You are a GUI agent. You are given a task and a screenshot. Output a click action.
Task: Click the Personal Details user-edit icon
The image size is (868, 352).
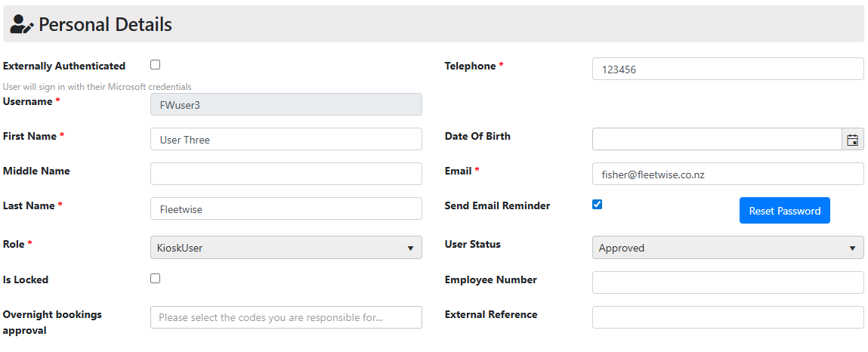pos(22,24)
